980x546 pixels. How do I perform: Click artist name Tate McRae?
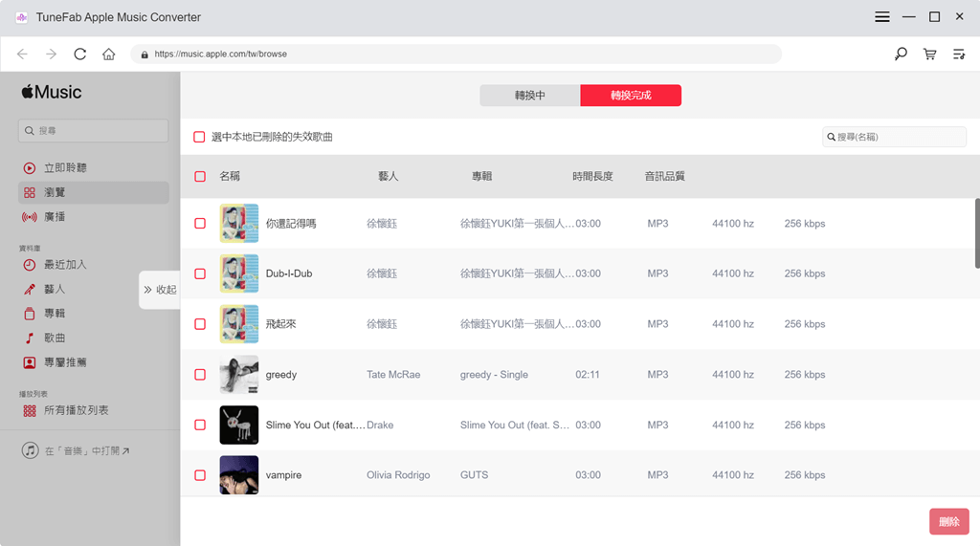coord(393,375)
